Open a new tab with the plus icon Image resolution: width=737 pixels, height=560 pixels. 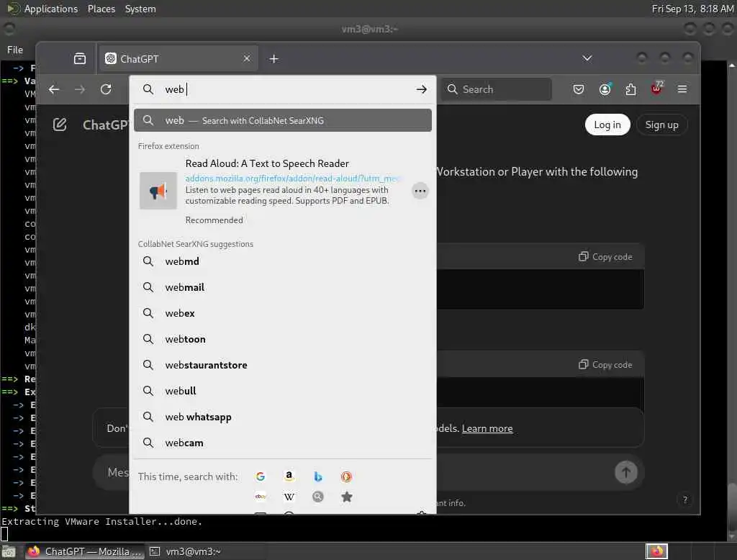(x=274, y=59)
